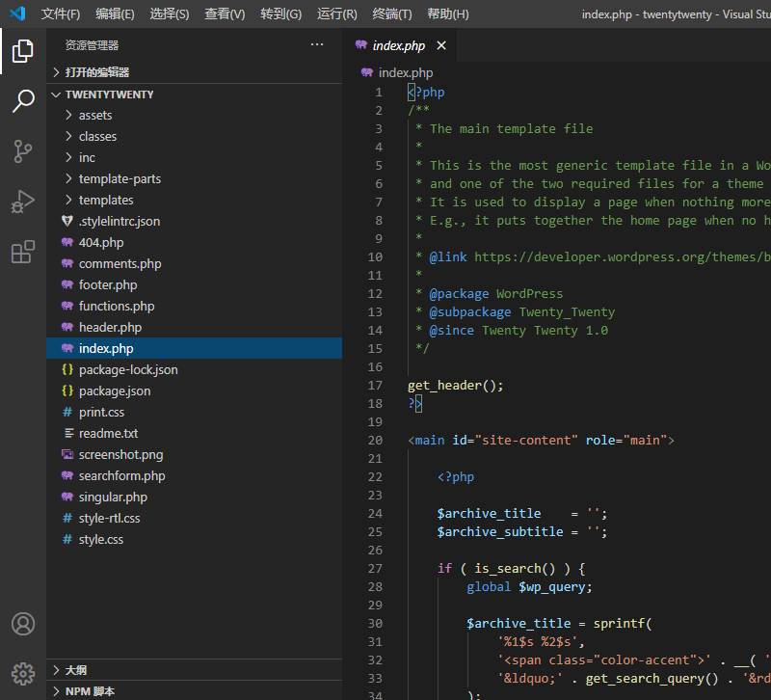Open searchform.php in the explorer
Screen dimensions: 771x700
tap(195, 475)
